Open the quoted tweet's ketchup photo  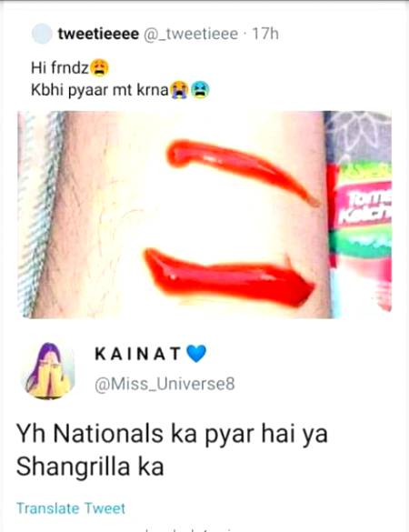coord(204,215)
